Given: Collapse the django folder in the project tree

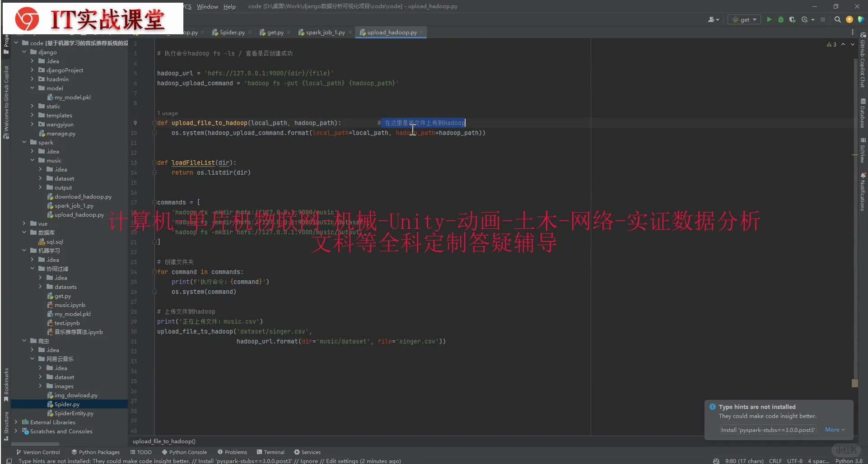Looking at the screenshot, I should (x=25, y=52).
